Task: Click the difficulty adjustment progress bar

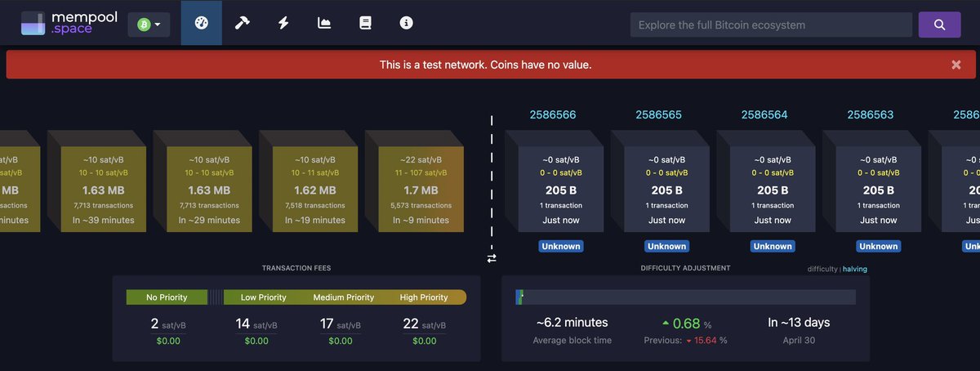Action: 686,297
